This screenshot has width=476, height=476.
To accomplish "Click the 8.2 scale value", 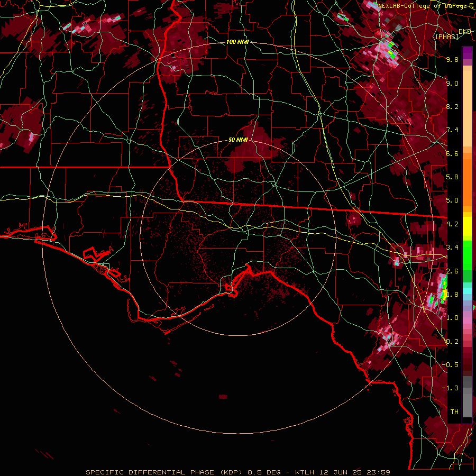I will [452, 106].
